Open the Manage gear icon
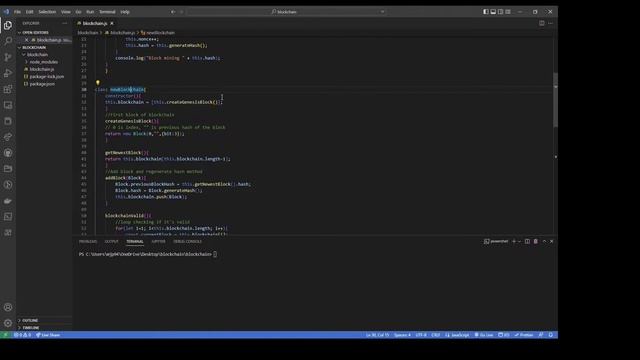Image resolution: width=640 pixels, height=360 pixels. [8, 323]
